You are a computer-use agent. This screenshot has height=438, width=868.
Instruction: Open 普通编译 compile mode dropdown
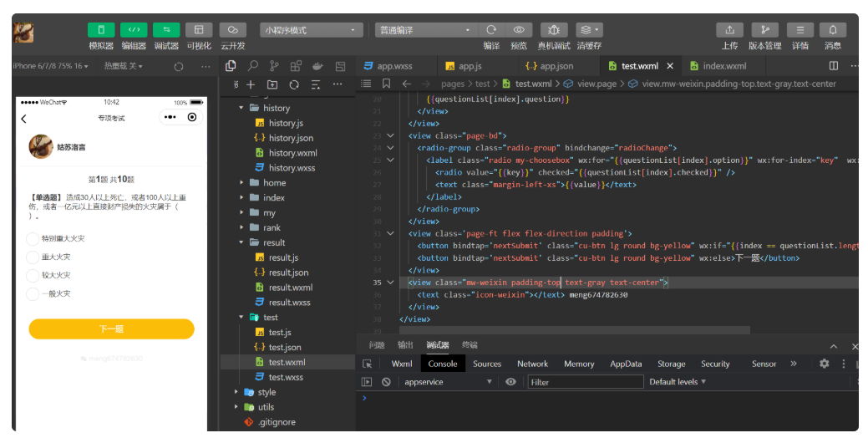coord(425,30)
